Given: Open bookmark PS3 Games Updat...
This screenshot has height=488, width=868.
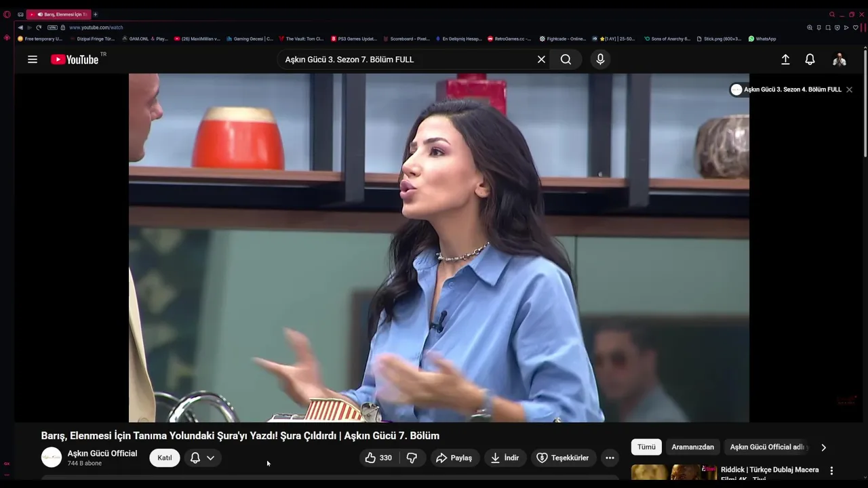Looking at the screenshot, I should point(354,39).
